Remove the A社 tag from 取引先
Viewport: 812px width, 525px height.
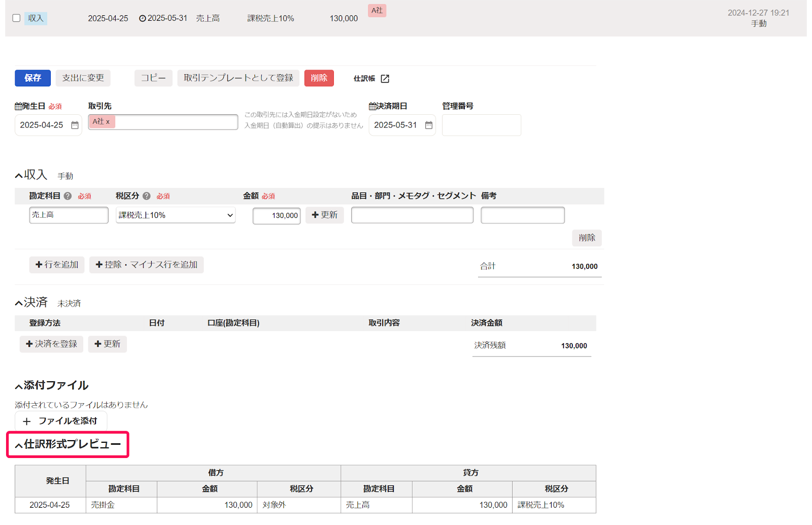point(108,122)
